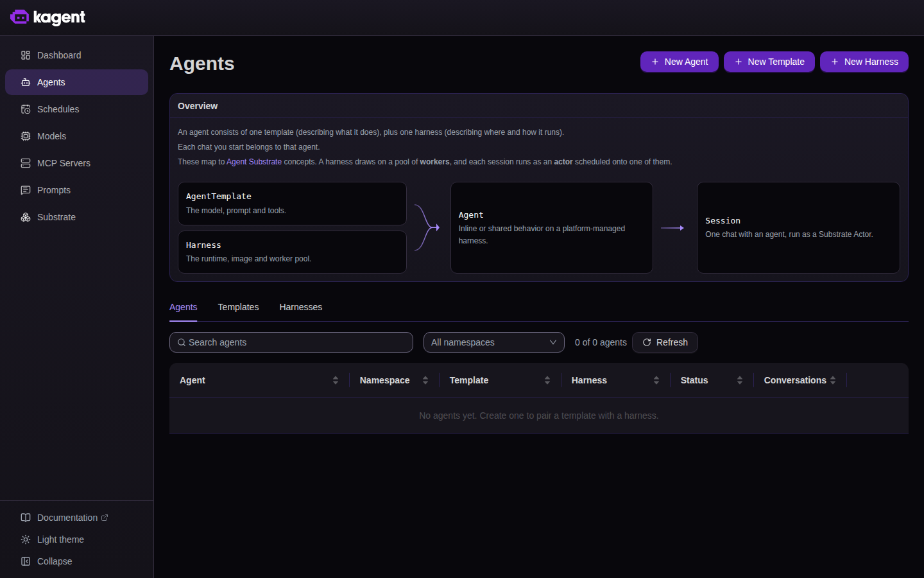The height and width of the screenshot is (578, 924).
Task: Create a New Template
Action: point(769,62)
